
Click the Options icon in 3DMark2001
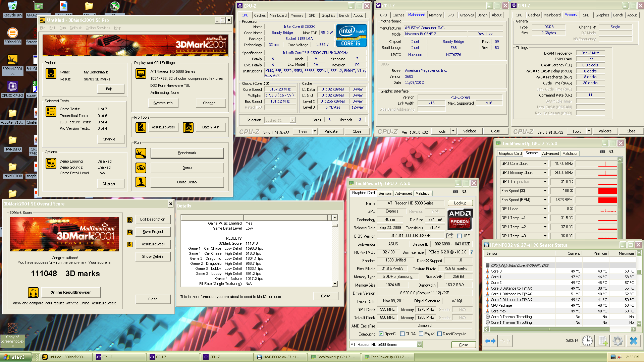pos(51,163)
